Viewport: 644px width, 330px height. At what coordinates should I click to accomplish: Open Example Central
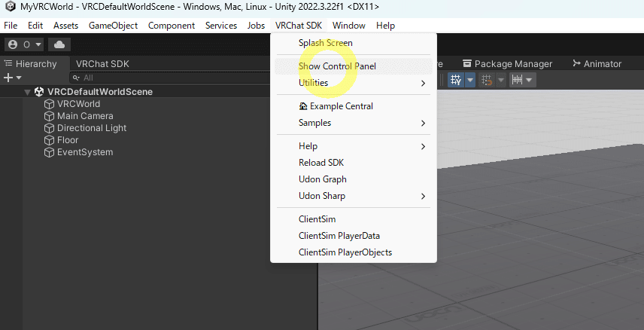pos(353,106)
